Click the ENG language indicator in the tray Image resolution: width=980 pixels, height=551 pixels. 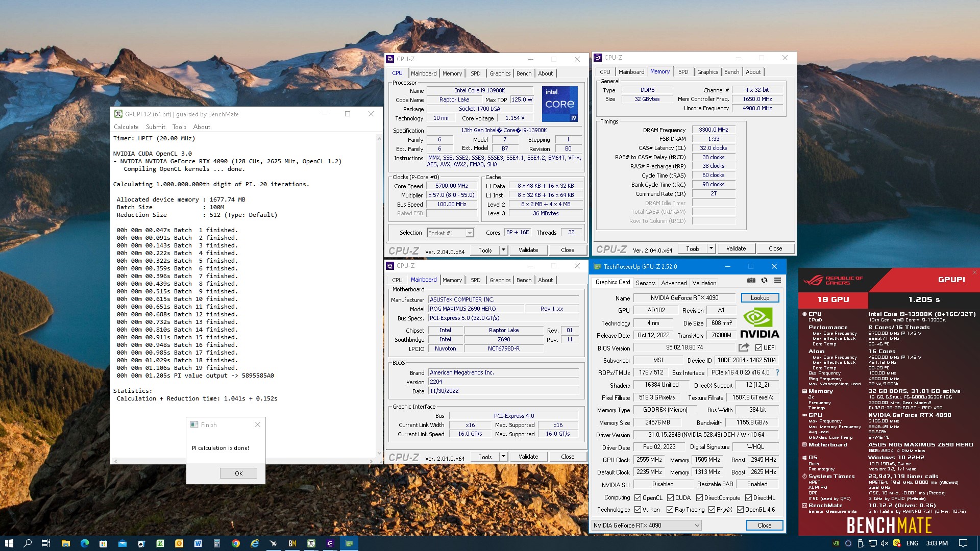tap(912, 543)
